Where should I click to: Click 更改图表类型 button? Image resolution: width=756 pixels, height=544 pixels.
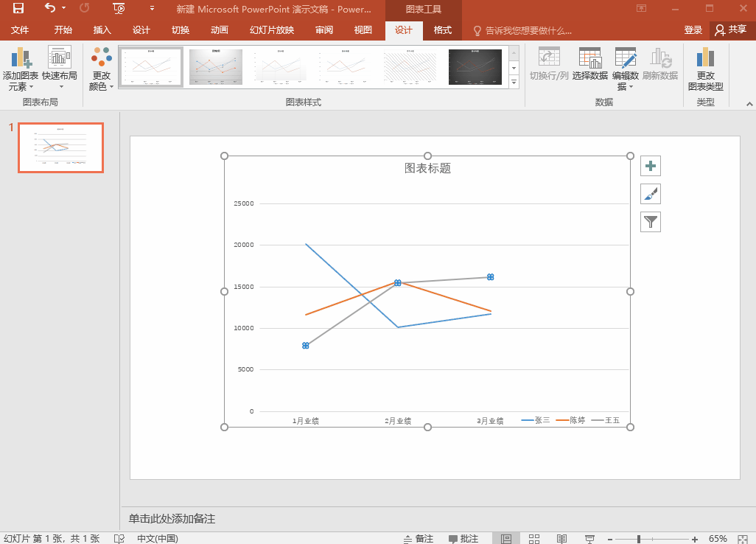point(705,68)
